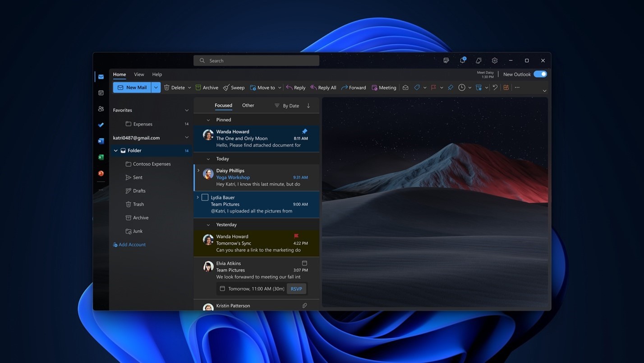Switch to the Other inbox tab
The width and height of the screenshot is (644, 363).
[x=248, y=105]
